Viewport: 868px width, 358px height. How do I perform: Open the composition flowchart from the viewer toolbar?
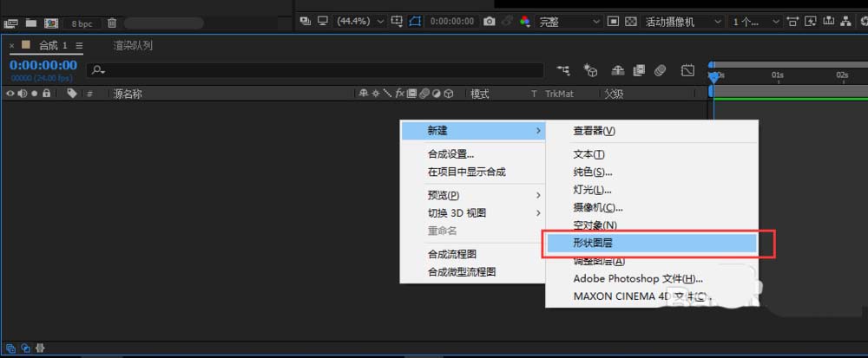coord(845,22)
